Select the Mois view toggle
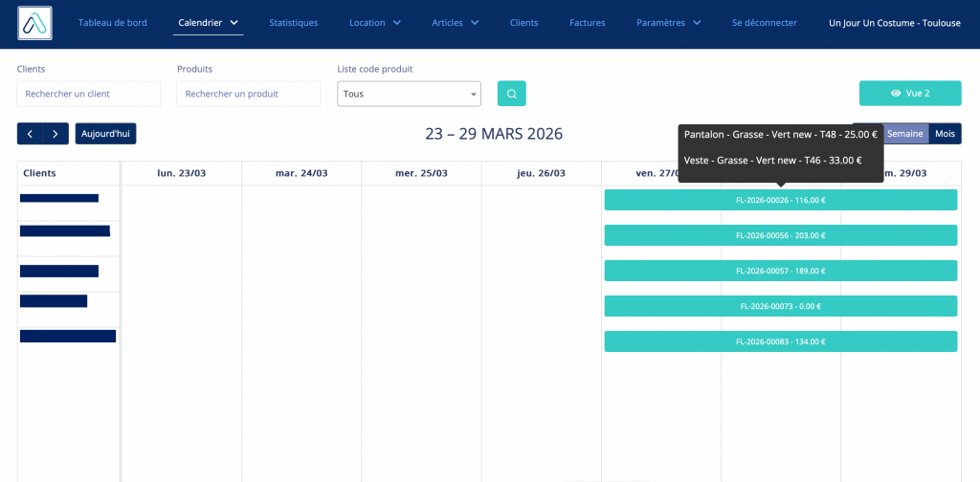The image size is (980, 482). tap(945, 134)
